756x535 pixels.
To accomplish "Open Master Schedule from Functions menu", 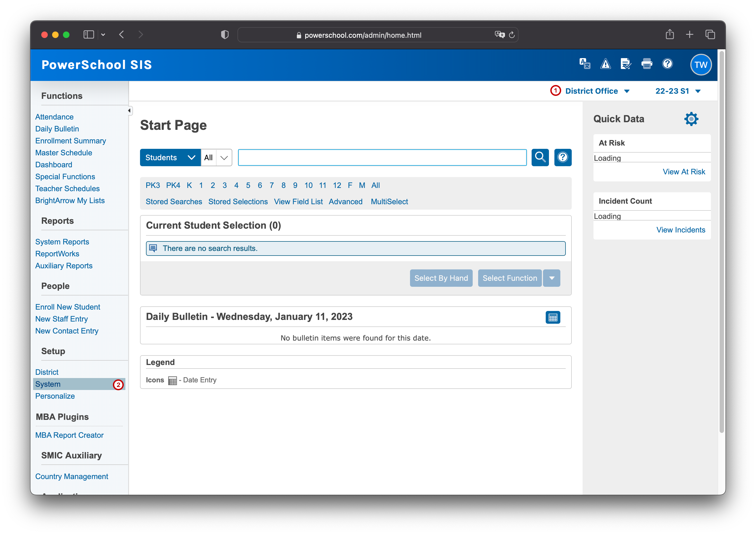I will 63,153.
